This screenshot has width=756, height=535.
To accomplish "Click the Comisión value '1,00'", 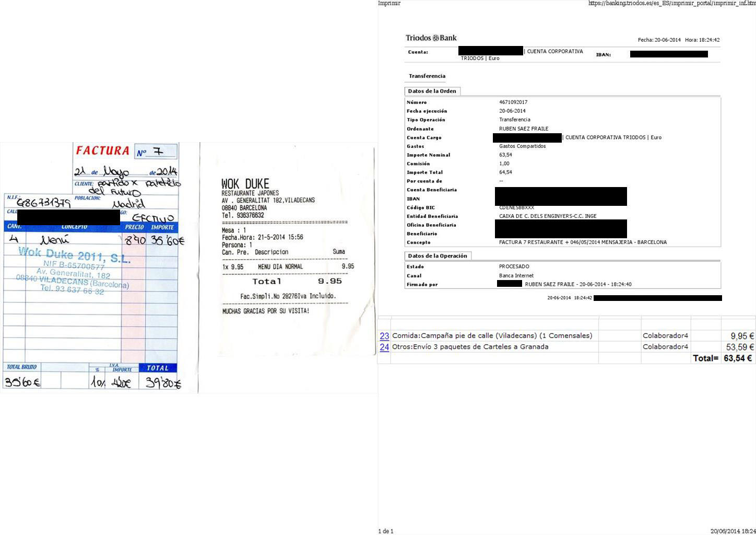I will click(x=504, y=164).
